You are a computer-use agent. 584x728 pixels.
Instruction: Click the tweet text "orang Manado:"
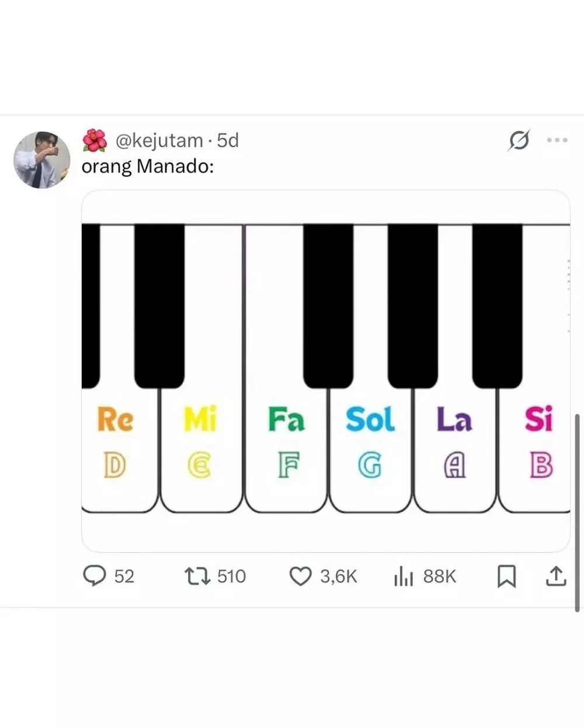[148, 167]
